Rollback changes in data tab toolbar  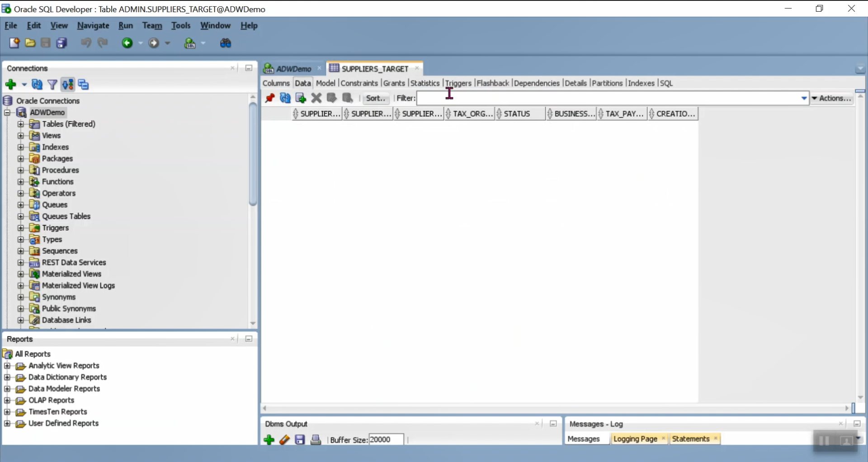tap(348, 98)
